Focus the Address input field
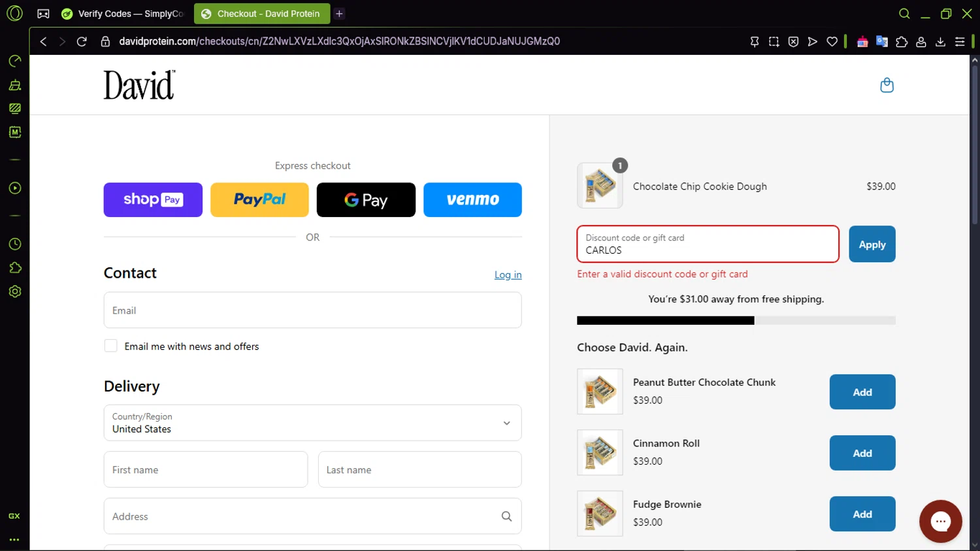Screen dimensions: 980x551 (x=312, y=516)
